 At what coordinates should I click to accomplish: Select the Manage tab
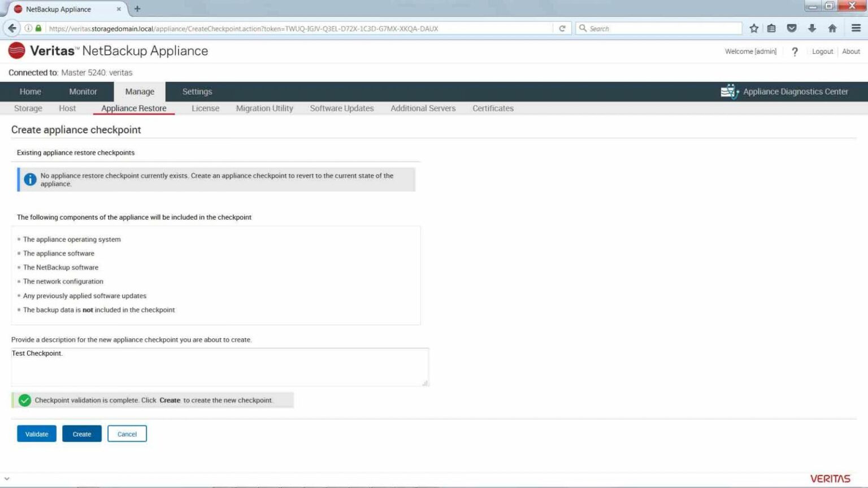coord(140,91)
